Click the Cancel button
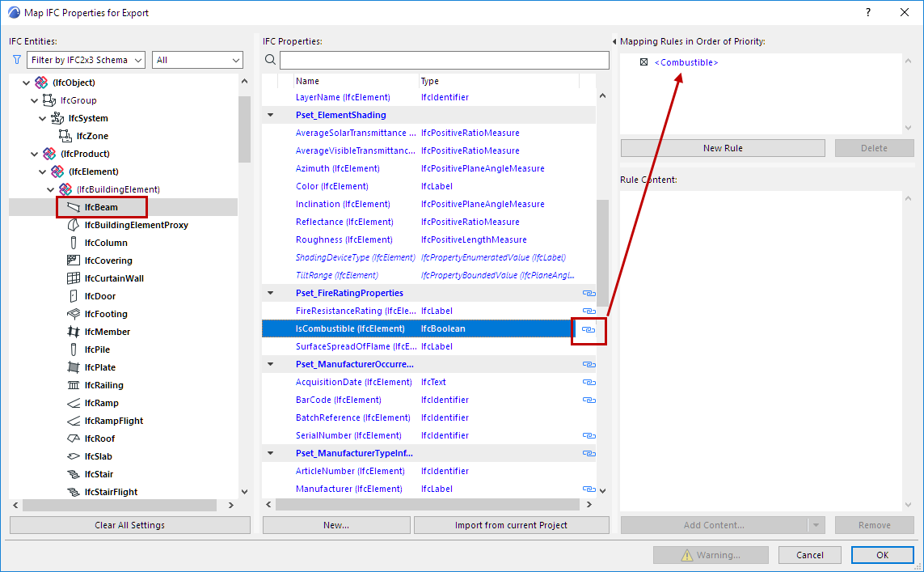The height and width of the screenshot is (572, 924). point(810,555)
